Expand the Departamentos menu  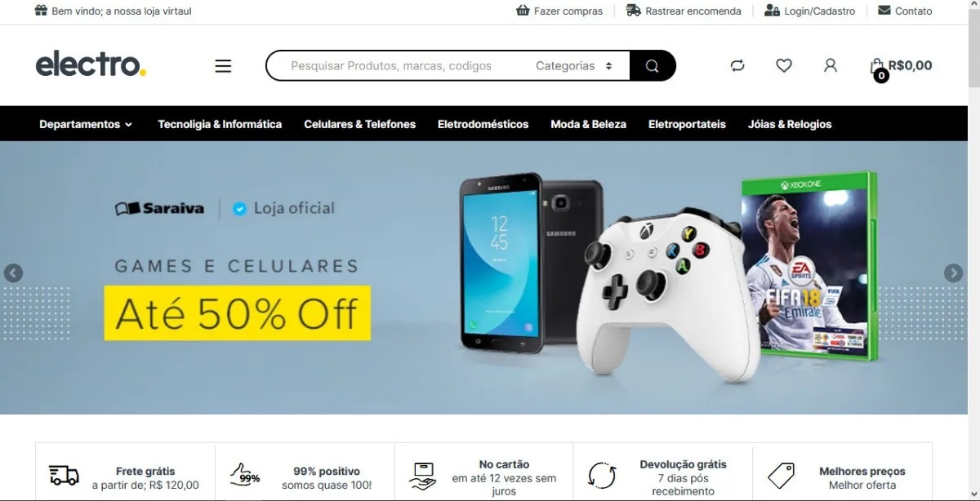(86, 124)
